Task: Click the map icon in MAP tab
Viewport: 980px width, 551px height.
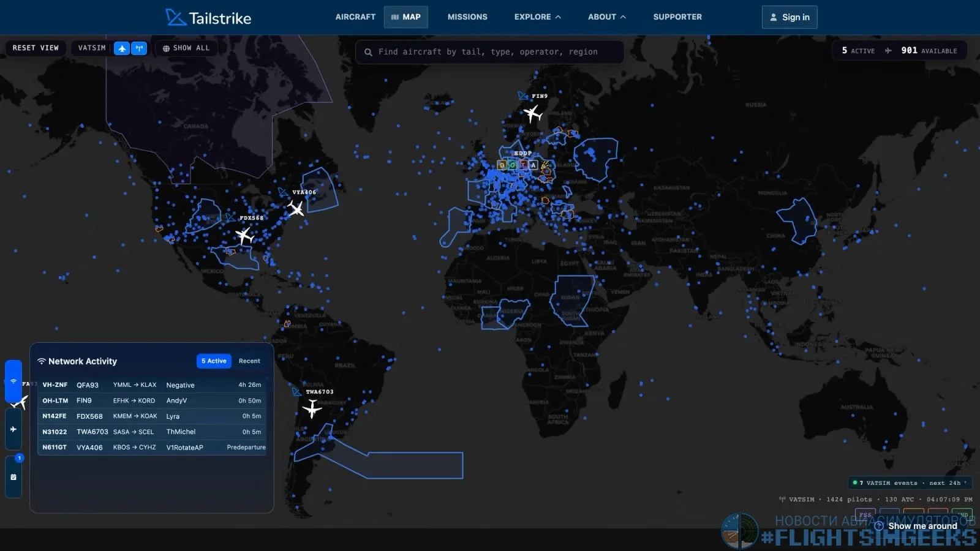Action: coord(395,17)
